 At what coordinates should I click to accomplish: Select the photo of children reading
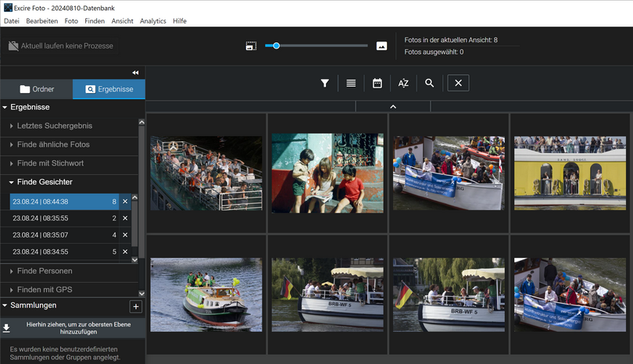[x=327, y=173]
